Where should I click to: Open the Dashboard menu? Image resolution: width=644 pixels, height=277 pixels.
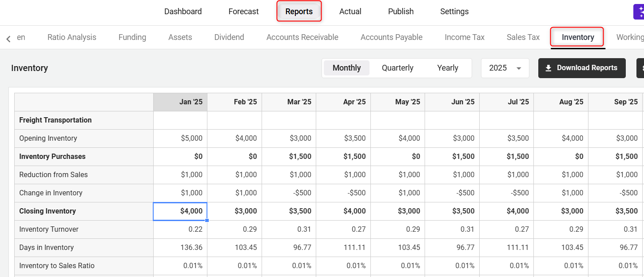[183, 12]
